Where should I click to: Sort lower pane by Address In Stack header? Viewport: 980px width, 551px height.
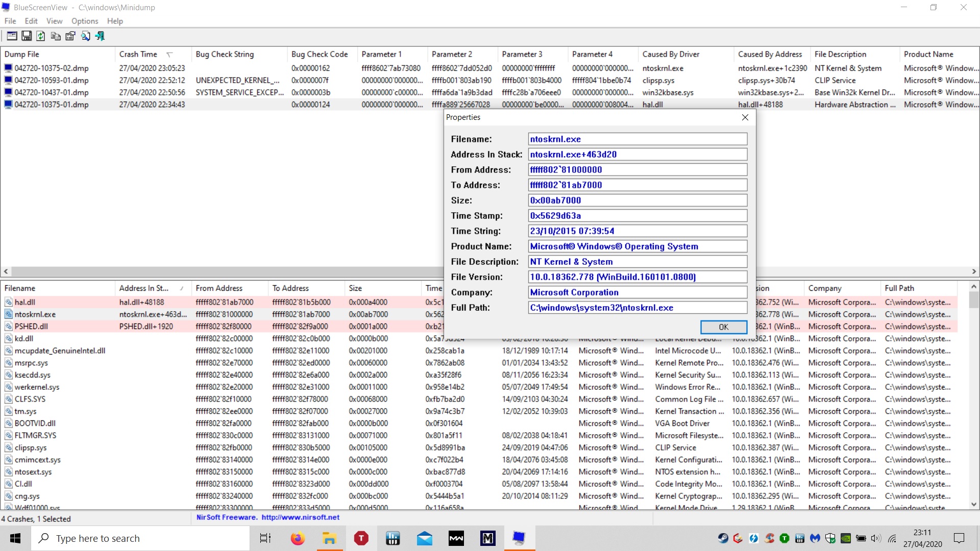coord(153,288)
